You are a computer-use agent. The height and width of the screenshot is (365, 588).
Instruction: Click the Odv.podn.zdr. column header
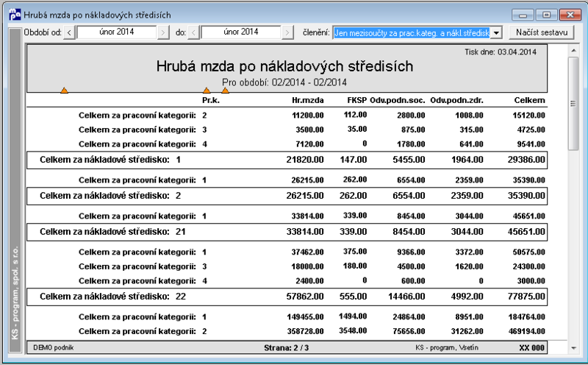click(x=456, y=100)
